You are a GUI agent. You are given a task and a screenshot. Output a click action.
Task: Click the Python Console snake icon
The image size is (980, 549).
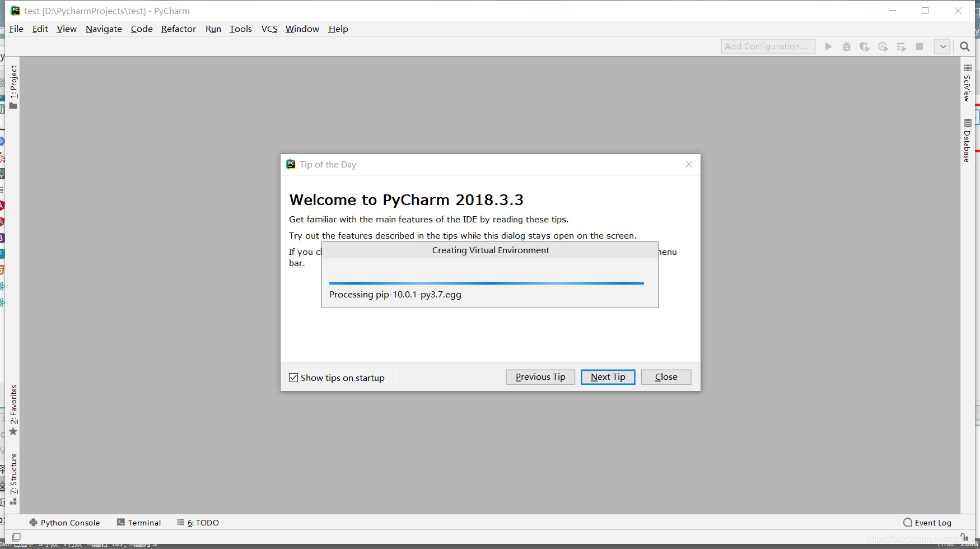point(34,523)
